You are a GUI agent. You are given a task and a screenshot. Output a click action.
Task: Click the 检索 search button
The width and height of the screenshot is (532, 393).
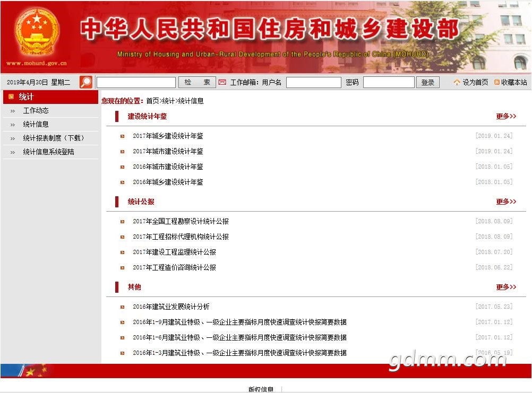click(197, 82)
